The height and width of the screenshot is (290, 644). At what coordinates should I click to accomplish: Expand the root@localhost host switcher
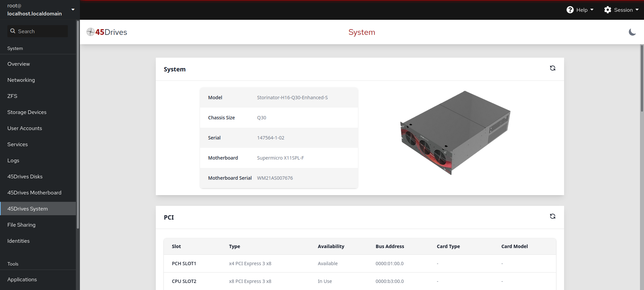(40, 10)
